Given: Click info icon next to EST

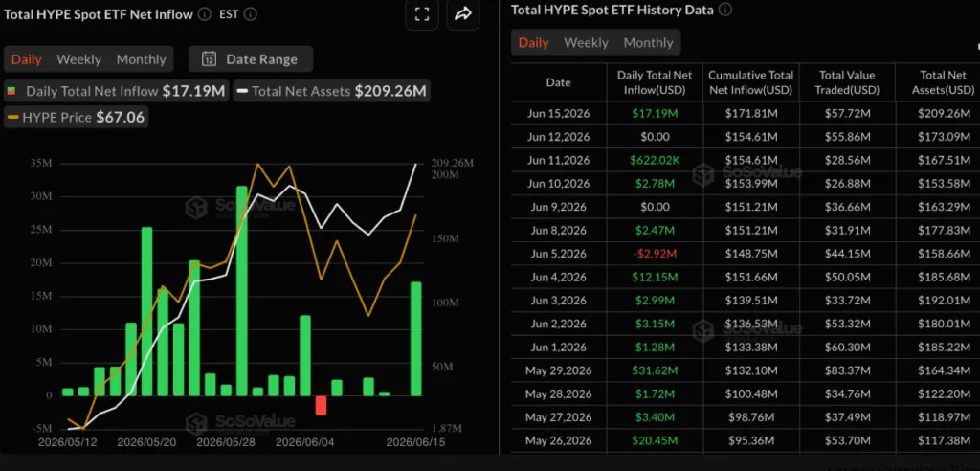Looking at the screenshot, I should pos(250,13).
